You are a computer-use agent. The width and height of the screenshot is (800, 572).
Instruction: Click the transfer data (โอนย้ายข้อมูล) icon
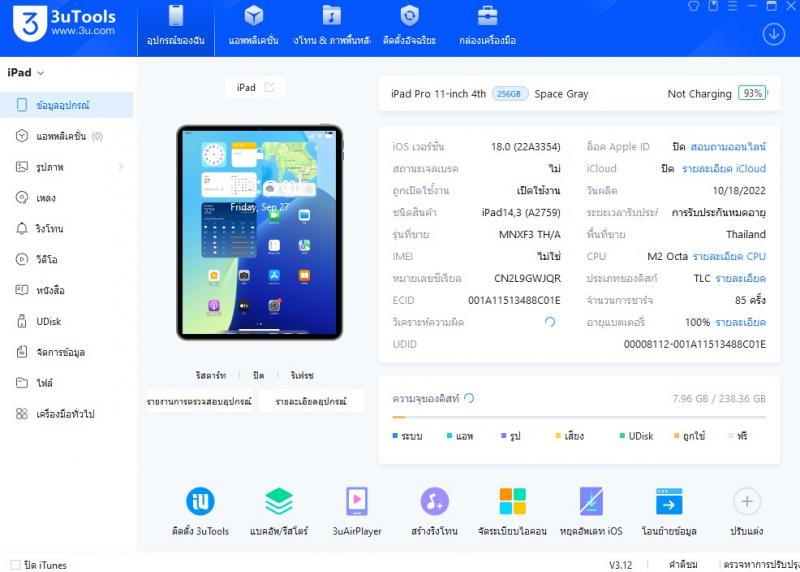pyautogui.click(x=669, y=502)
